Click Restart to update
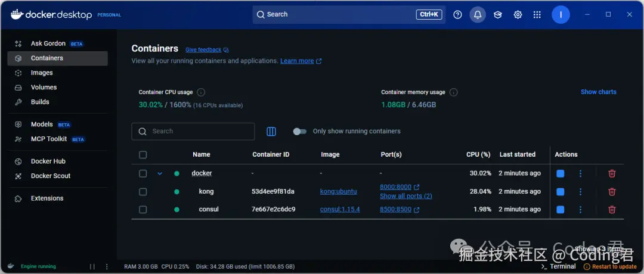The width and height of the screenshot is (644, 274). (610, 267)
